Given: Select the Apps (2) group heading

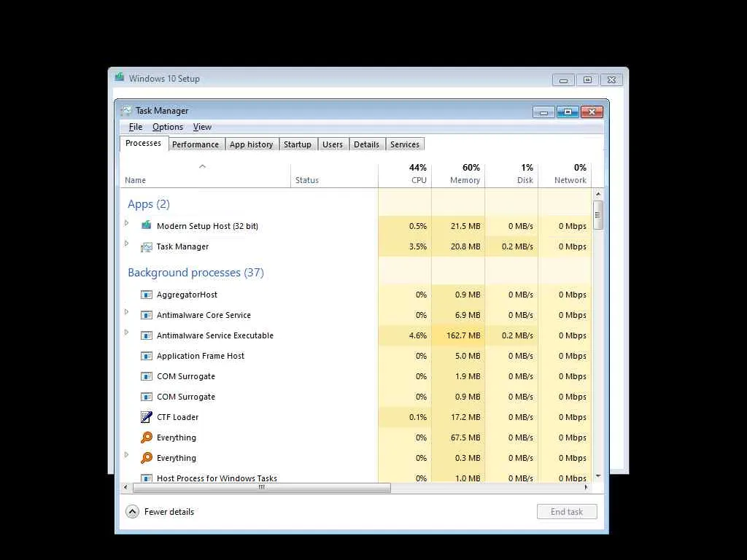Looking at the screenshot, I should tap(149, 204).
